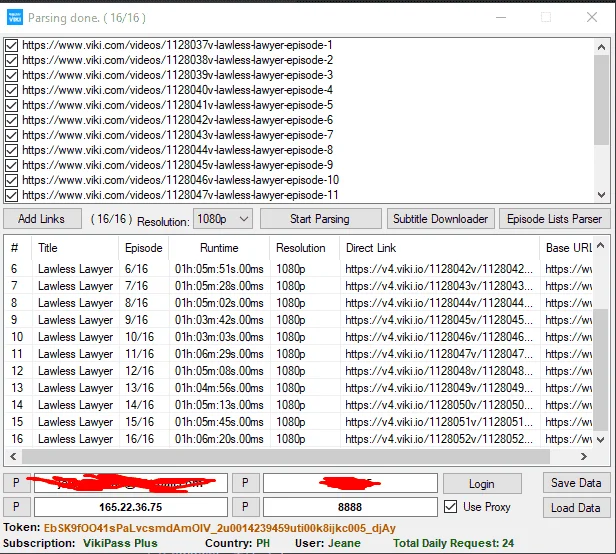Click Save Data button
The image size is (616, 554).
(x=576, y=482)
